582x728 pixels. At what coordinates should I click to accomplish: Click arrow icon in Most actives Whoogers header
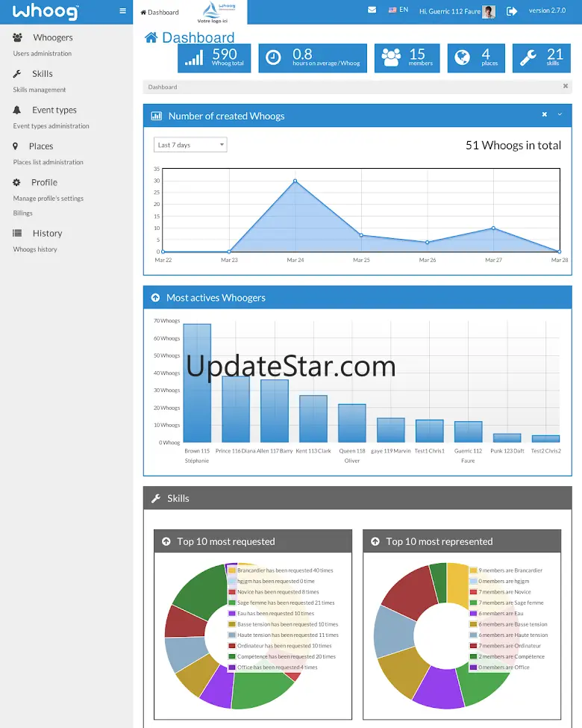tap(155, 298)
